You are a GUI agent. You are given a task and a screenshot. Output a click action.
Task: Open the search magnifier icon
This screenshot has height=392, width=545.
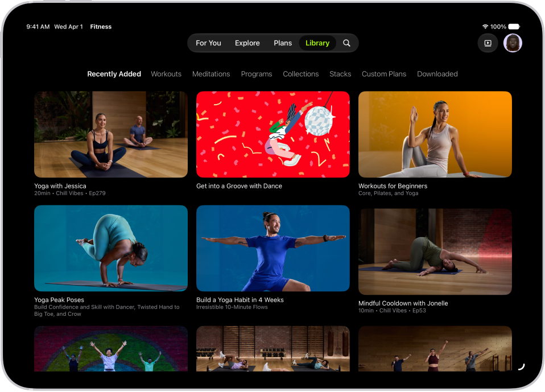(346, 43)
